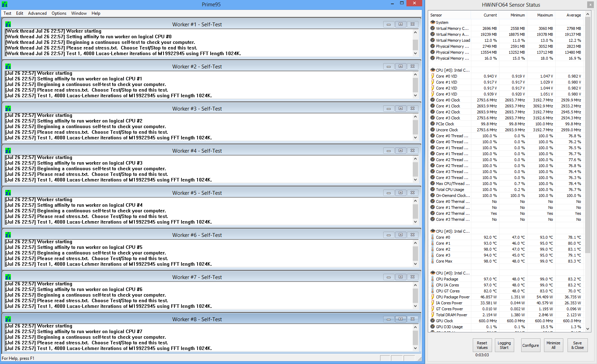Click the Worker #7 window icon
The image size is (597, 364).
pos(8,277)
